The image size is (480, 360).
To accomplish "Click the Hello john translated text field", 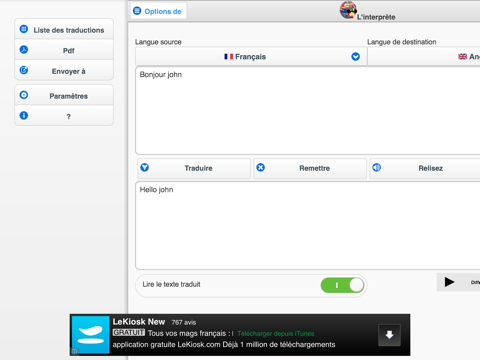I will 308,226.
